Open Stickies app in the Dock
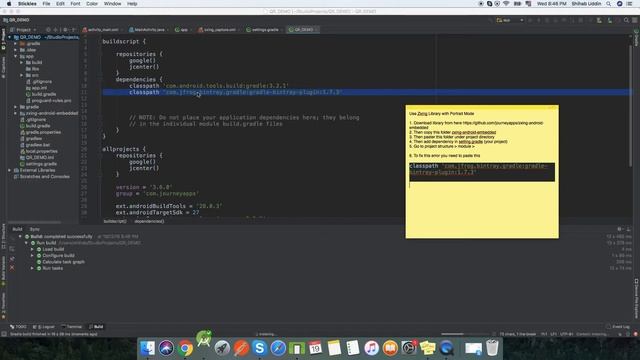 click(427, 348)
